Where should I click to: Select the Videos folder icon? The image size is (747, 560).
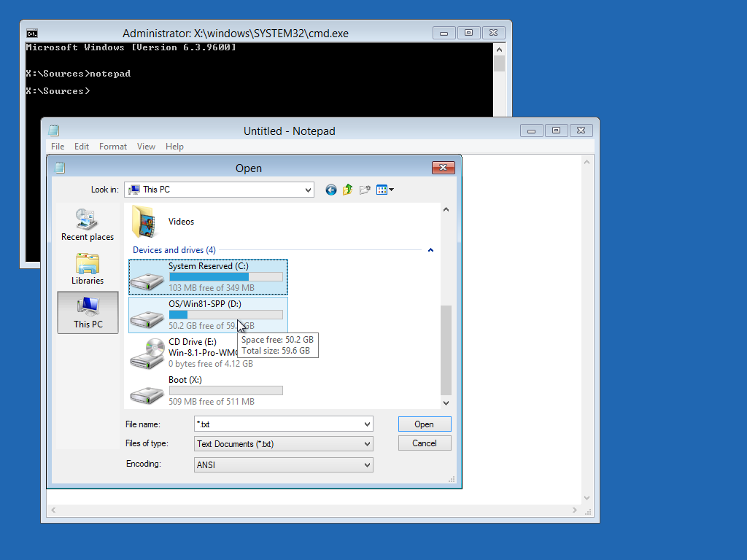pos(144,222)
